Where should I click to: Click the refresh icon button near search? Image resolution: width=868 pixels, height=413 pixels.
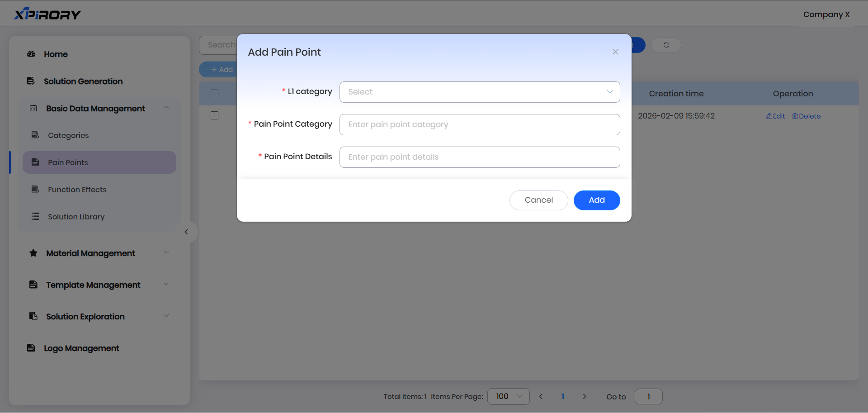pos(666,45)
